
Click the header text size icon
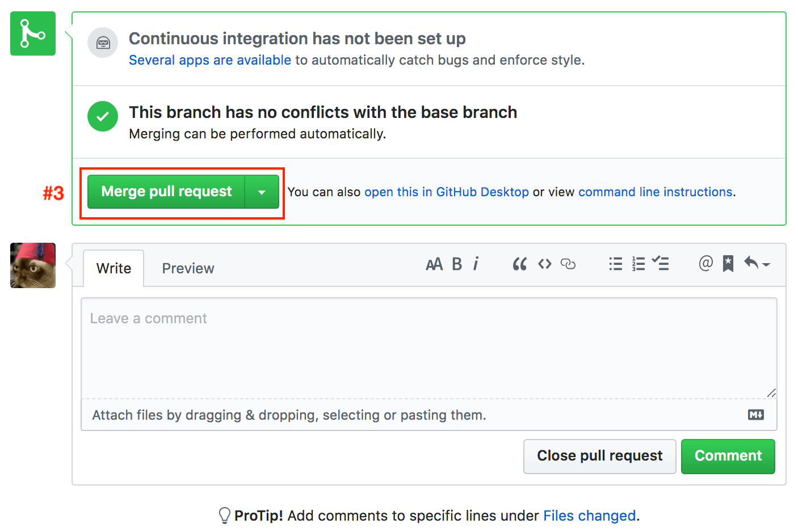click(434, 264)
